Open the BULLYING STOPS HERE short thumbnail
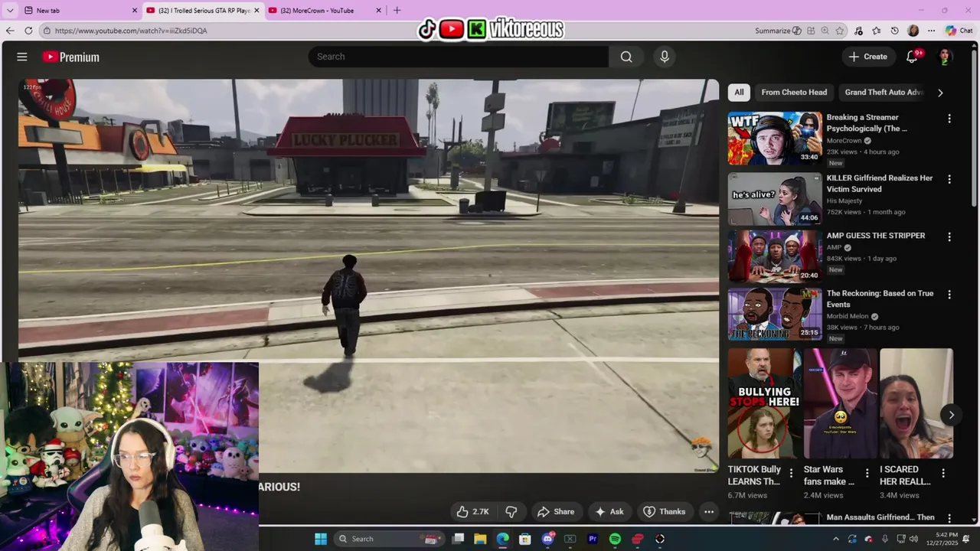 point(763,403)
